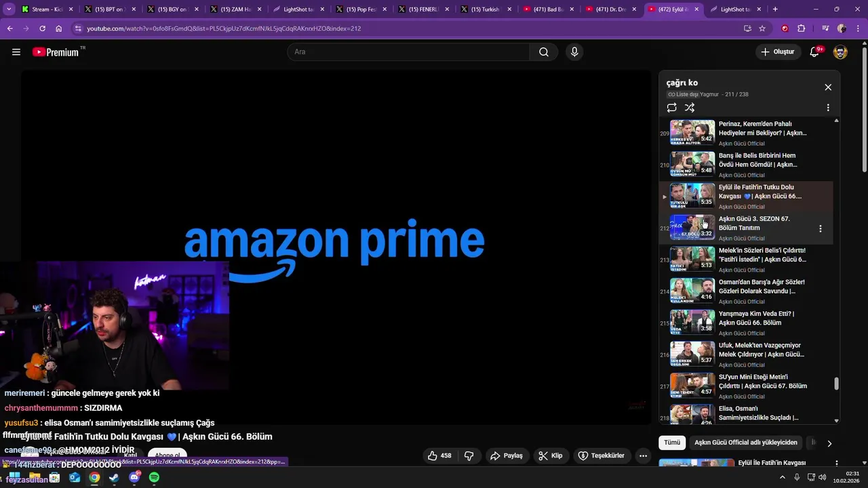Open browser extensions puzzle icon
This screenshot has width=868, height=488.
pyautogui.click(x=802, y=28)
